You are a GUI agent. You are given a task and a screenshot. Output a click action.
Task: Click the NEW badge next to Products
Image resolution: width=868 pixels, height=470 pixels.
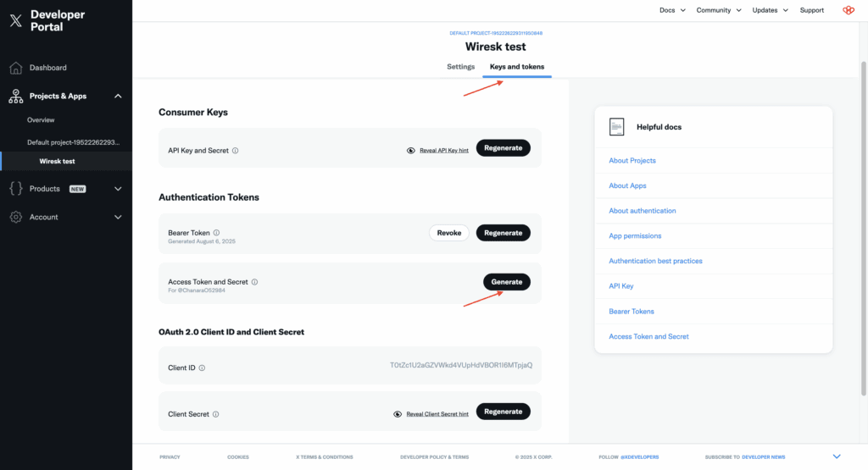coord(77,189)
